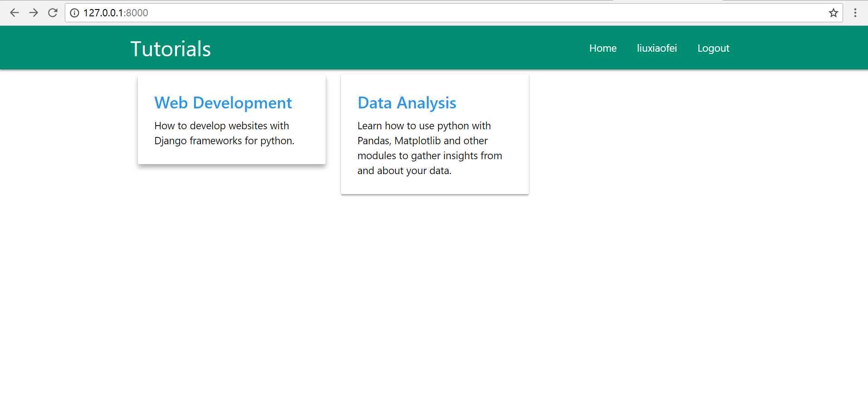Go back using the browser back arrow
Image resolution: width=868 pixels, height=395 pixels.
pos(15,13)
